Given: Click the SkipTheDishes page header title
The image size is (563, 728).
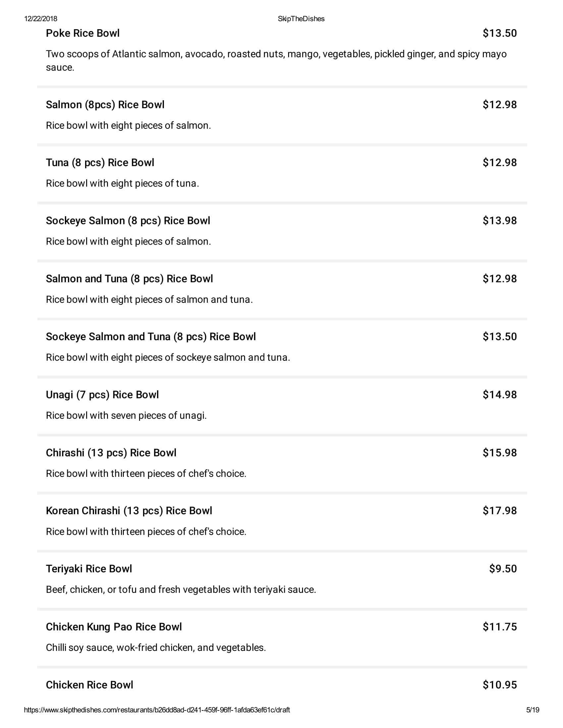Looking at the screenshot, I should 301,19.
